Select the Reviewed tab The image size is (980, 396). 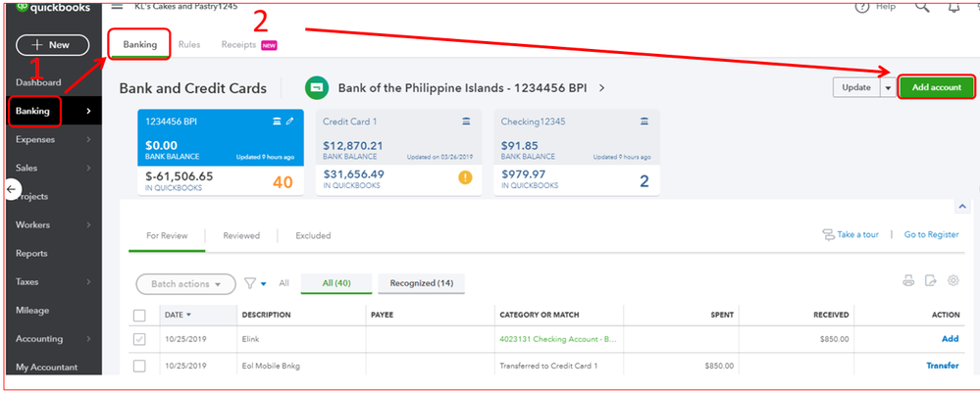pyautogui.click(x=241, y=235)
